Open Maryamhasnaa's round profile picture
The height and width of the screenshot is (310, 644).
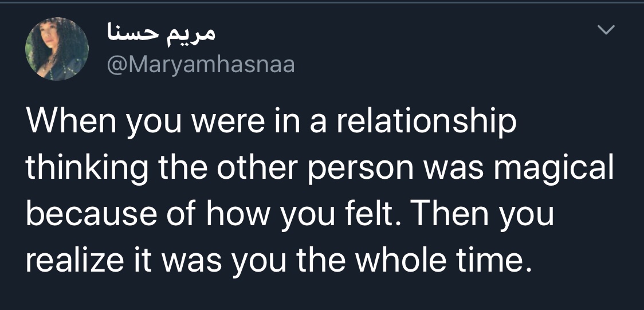pos(57,49)
